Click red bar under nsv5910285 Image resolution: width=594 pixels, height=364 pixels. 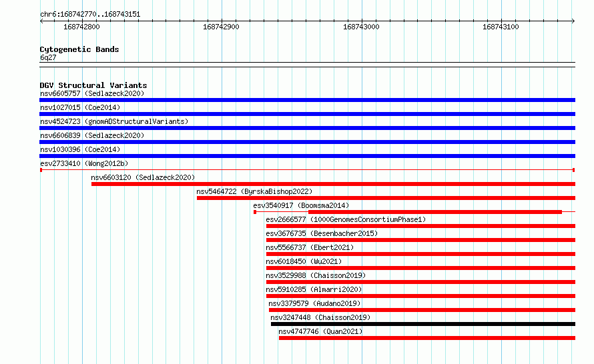tap(421, 296)
